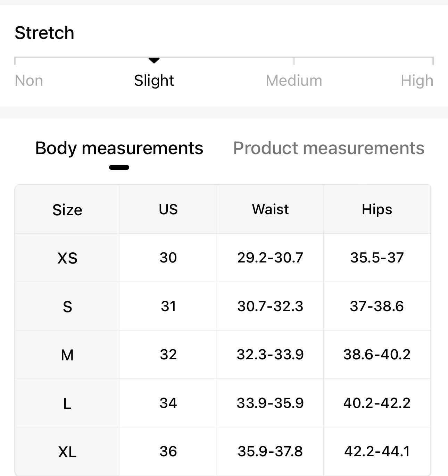448x476 pixels.
Task: Click the Hips column header
Action: 377,209
